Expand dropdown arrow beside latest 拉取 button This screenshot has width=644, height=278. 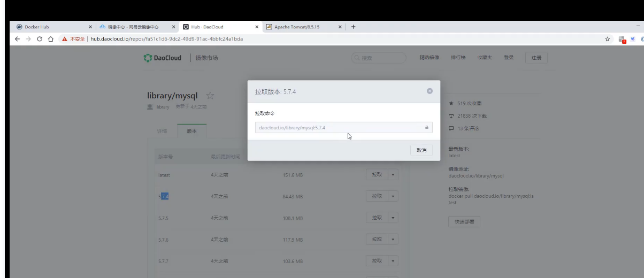tap(393, 175)
